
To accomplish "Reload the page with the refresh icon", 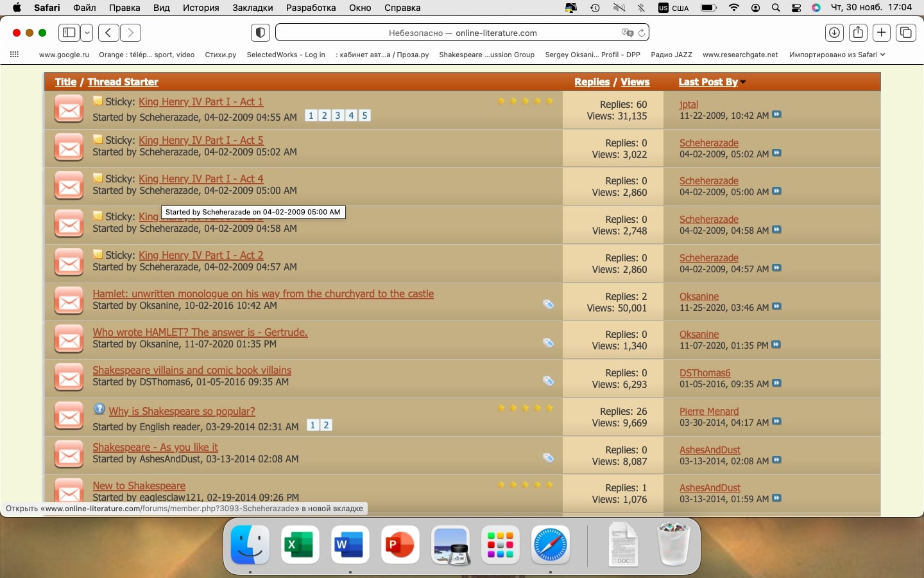I will pos(641,33).
